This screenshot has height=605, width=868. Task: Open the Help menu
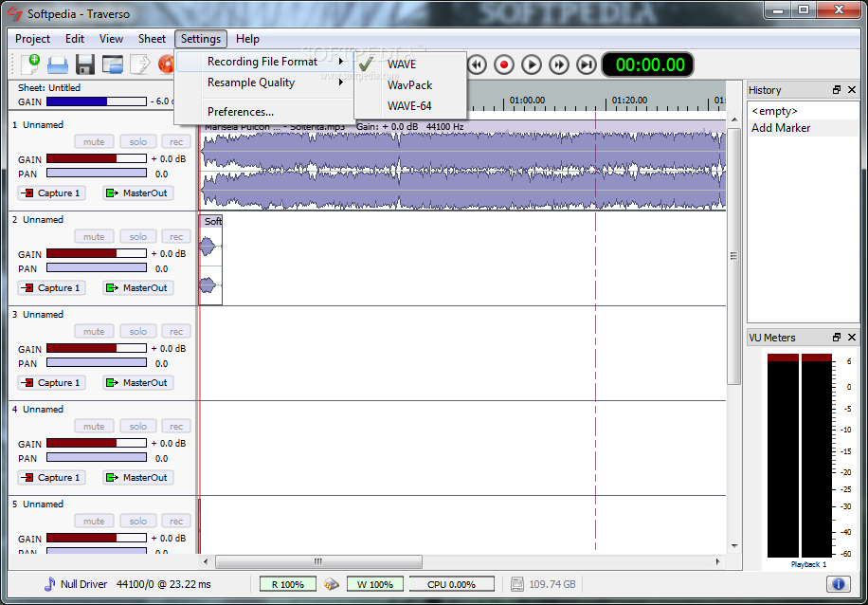pyautogui.click(x=247, y=39)
